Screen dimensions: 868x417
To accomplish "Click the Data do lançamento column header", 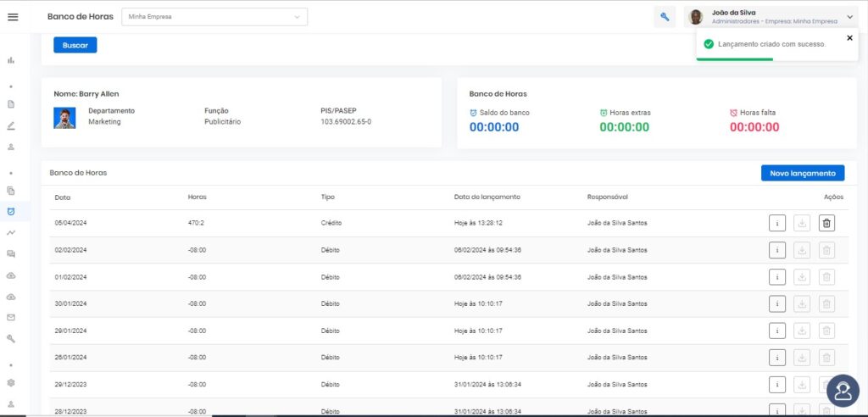I will [487, 197].
